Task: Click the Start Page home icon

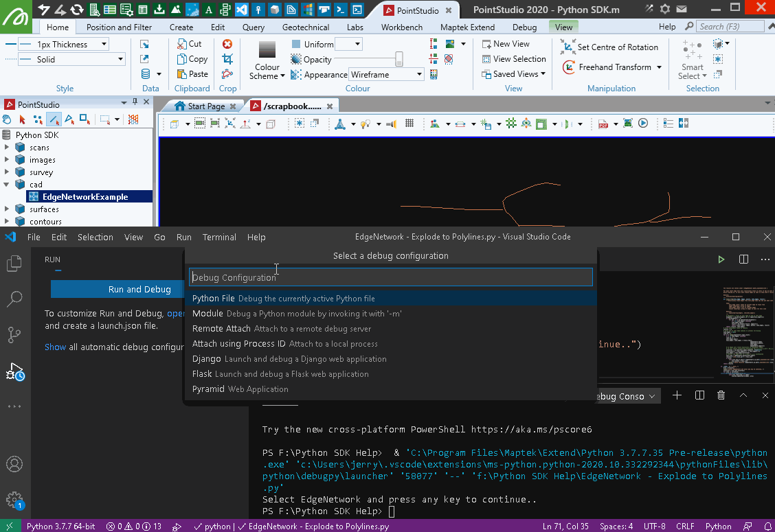Action: (180, 106)
